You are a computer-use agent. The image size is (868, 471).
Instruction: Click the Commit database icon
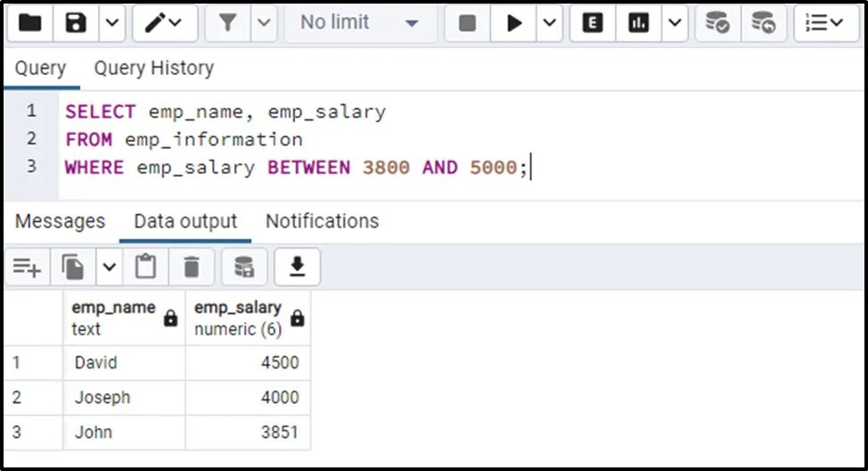click(x=717, y=22)
